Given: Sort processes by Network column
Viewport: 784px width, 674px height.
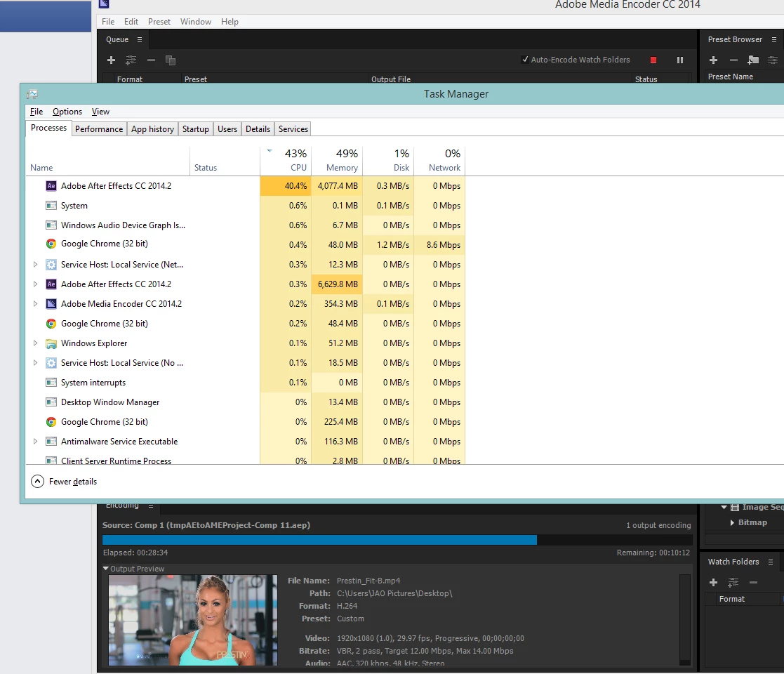Looking at the screenshot, I should coord(439,161).
